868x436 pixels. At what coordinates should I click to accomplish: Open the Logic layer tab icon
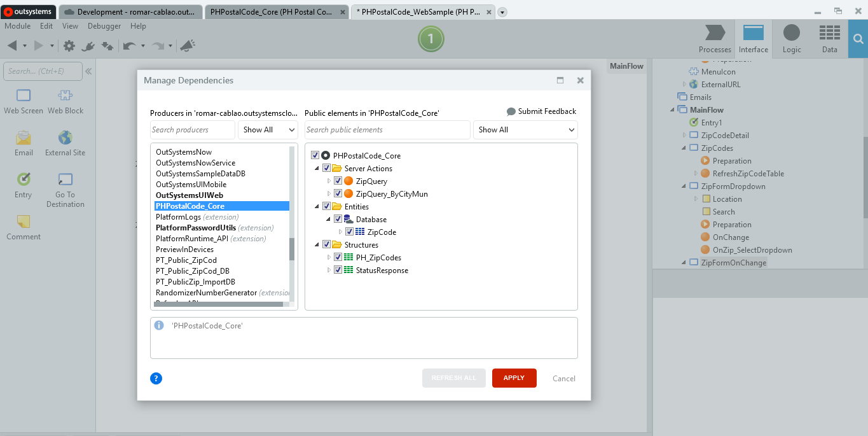click(x=792, y=33)
